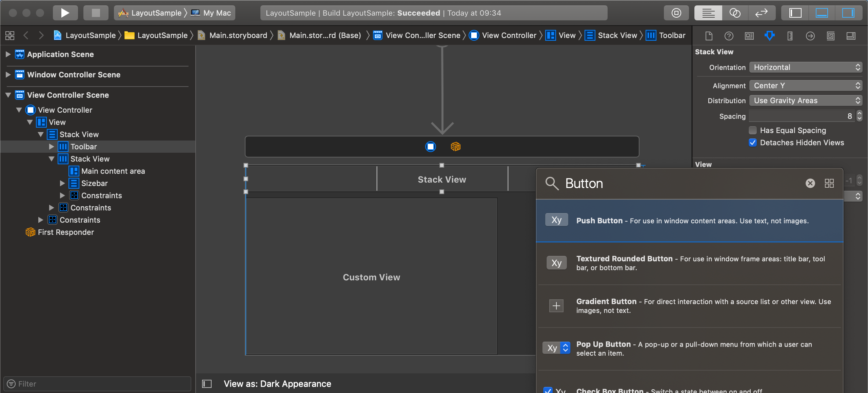This screenshot has height=393, width=868.
Task: Clear the Button search field
Action: [x=810, y=183]
